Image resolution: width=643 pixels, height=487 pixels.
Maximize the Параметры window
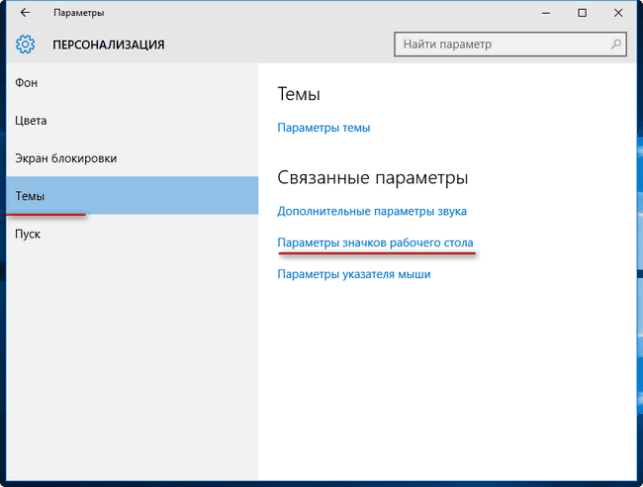click(x=582, y=13)
